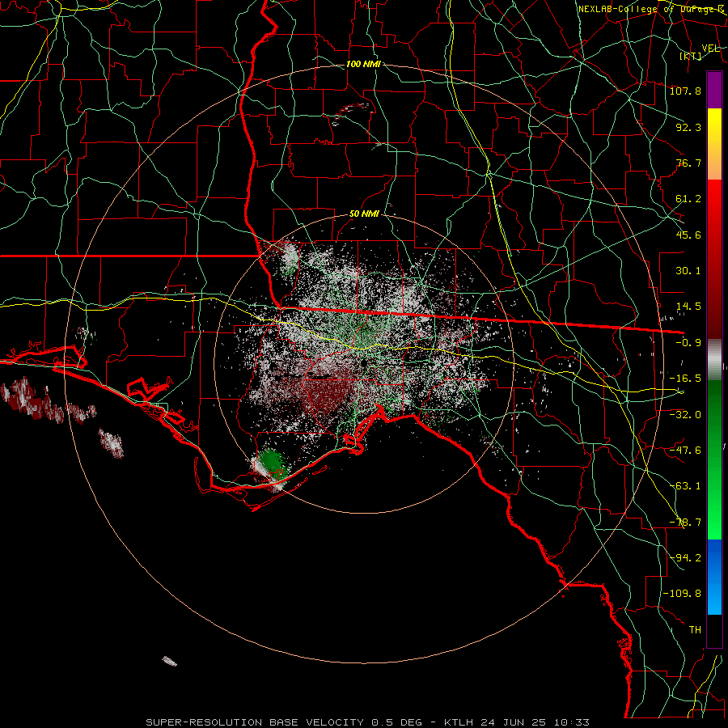The image size is (728, 728).
Task: Select the -0.9 scale value
Action: click(688, 343)
